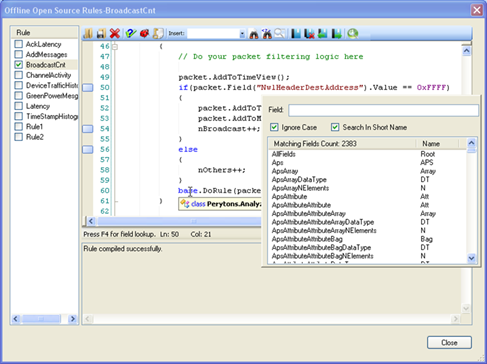Enable the Rule2 checkbox

(19, 137)
